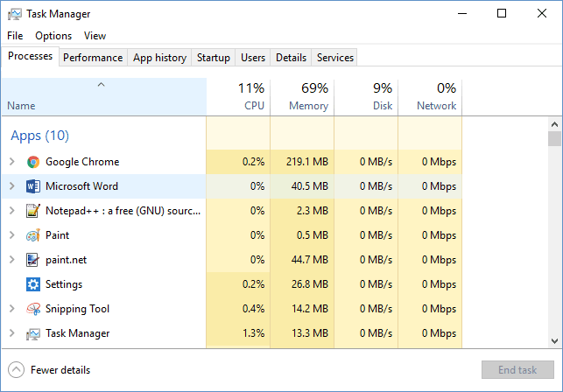Click the Snipping Tool scissors icon

pos(33,309)
